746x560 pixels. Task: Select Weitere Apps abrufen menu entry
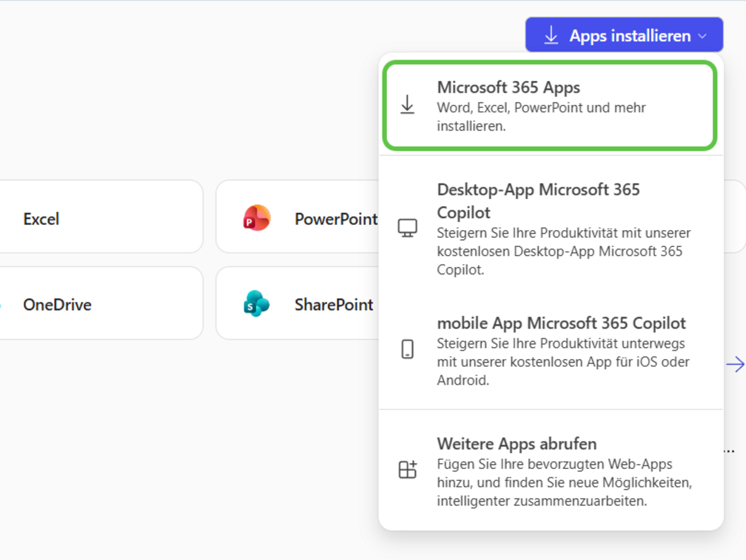click(517, 443)
